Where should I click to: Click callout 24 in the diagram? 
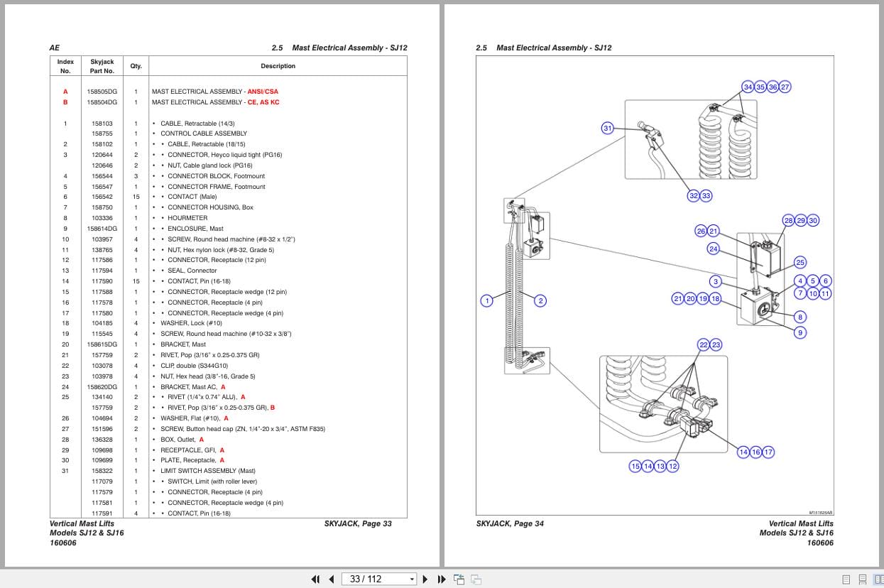tap(714, 249)
